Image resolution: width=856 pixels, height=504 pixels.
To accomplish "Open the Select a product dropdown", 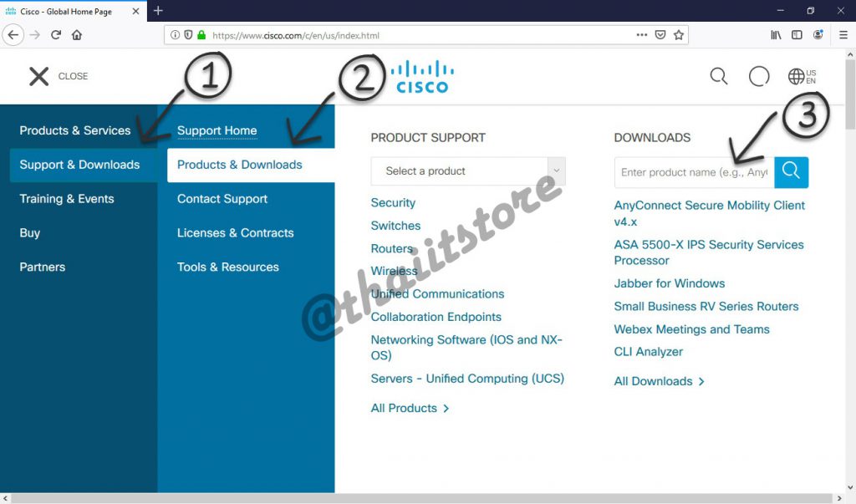I will point(468,171).
